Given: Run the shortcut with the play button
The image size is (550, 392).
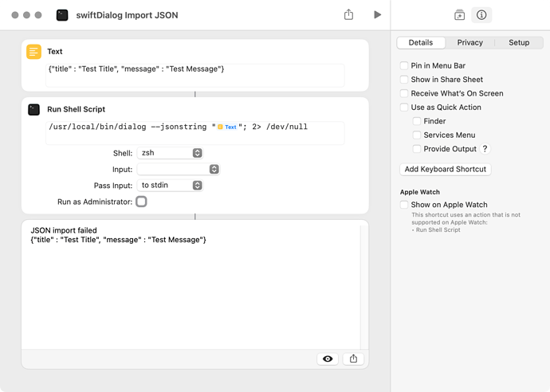Looking at the screenshot, I should pos(377,14).
